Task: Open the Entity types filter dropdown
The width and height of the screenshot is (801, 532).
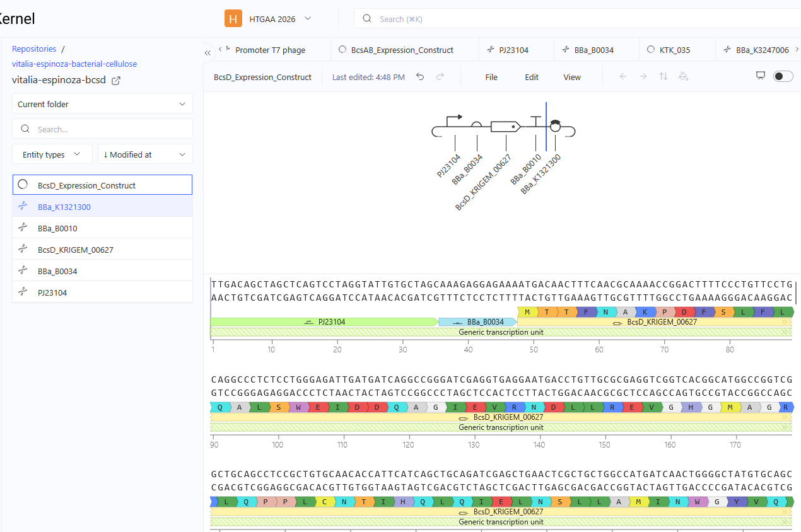Action: point(52,154)
